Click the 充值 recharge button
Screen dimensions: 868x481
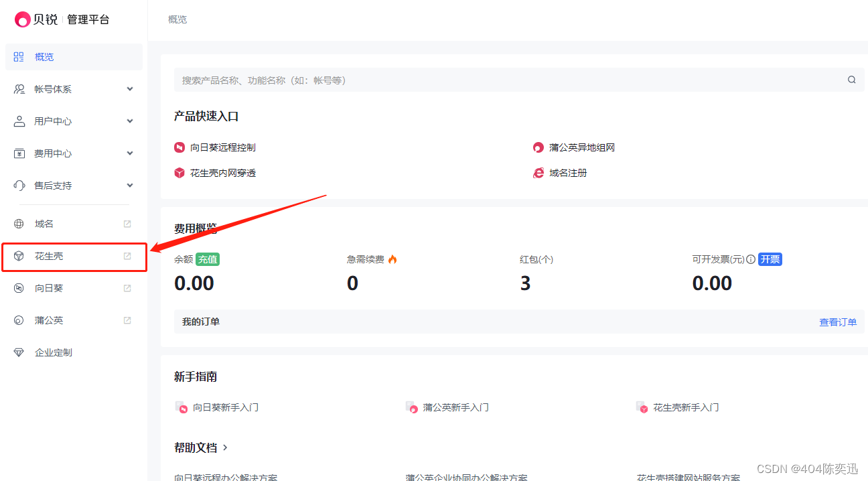[x=208, y=259]
